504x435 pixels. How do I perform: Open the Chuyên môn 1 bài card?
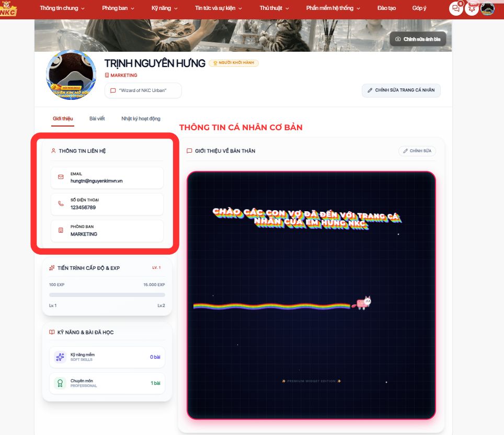click(x=107, y=383)
